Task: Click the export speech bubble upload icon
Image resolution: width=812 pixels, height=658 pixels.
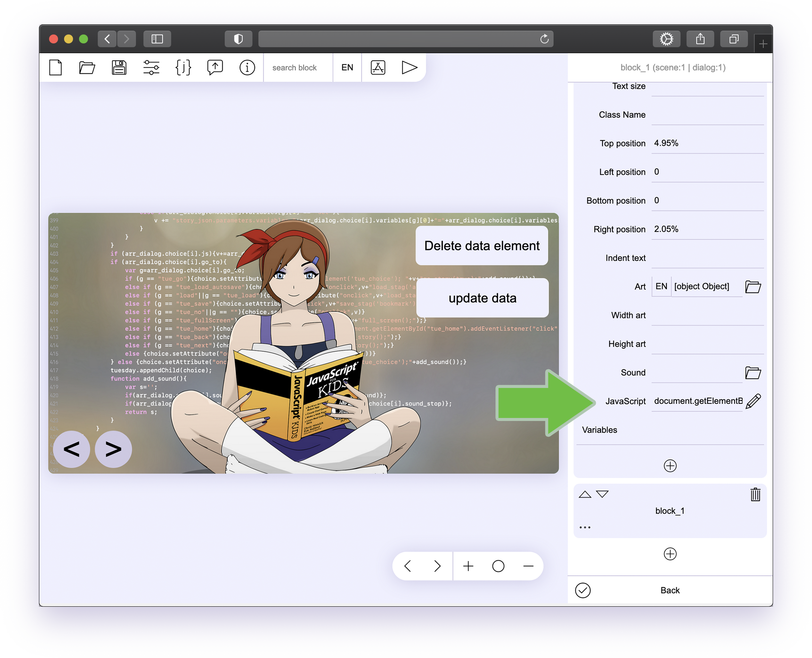Action: point(215,68)
